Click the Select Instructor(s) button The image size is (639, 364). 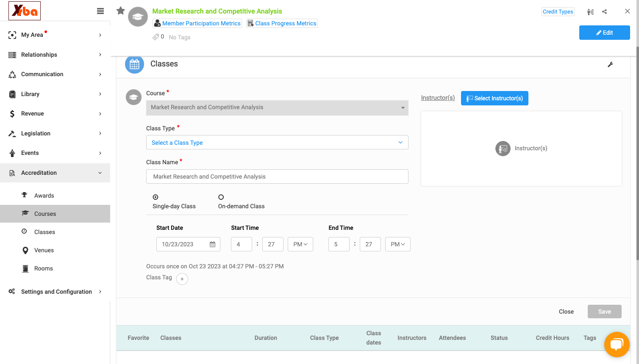(x=495, y=98)
